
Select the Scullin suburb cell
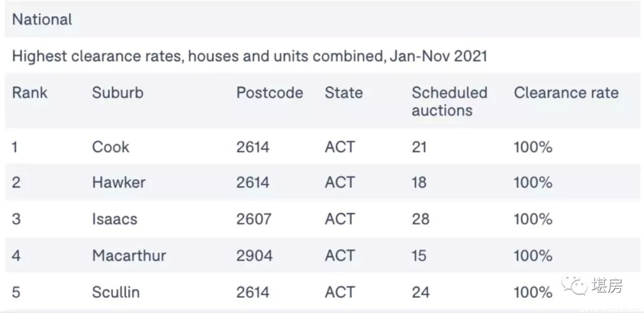(116, 293)
